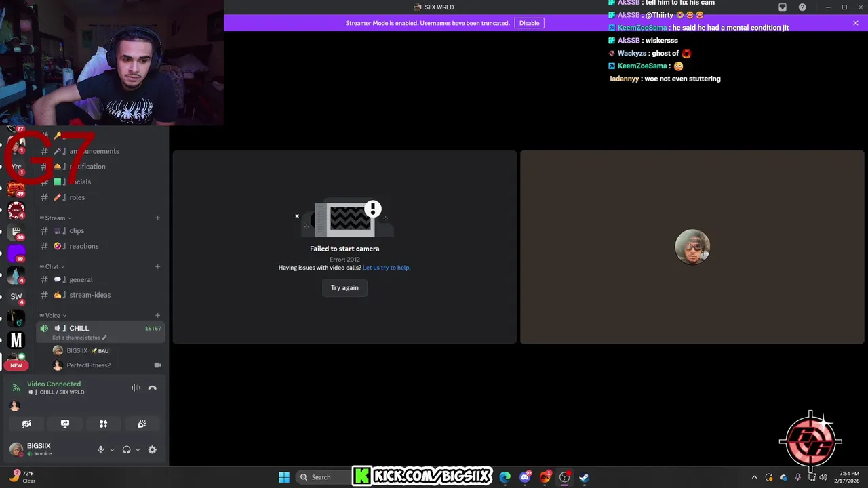
Task: Open the SW server
Action: pyautogui.click(x=16, y=296)
